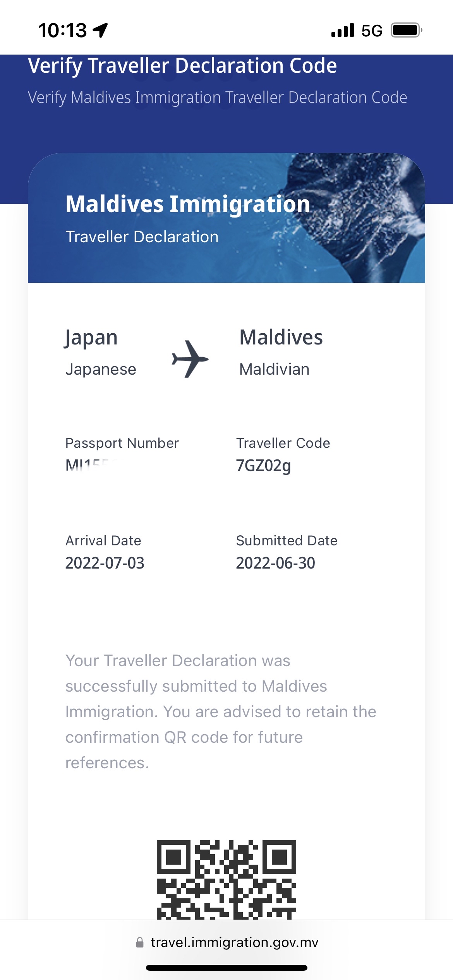Tap the airplane icon between Japan and Maldives
Image resolution: width=453 pixels, height=980 pixels.
click(190, 359)
